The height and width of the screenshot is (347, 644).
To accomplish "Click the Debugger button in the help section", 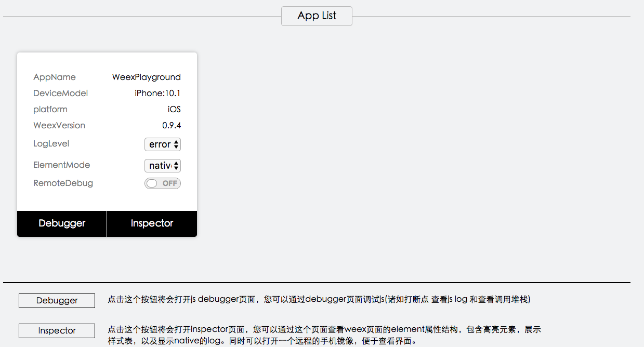I will [57, 300].
